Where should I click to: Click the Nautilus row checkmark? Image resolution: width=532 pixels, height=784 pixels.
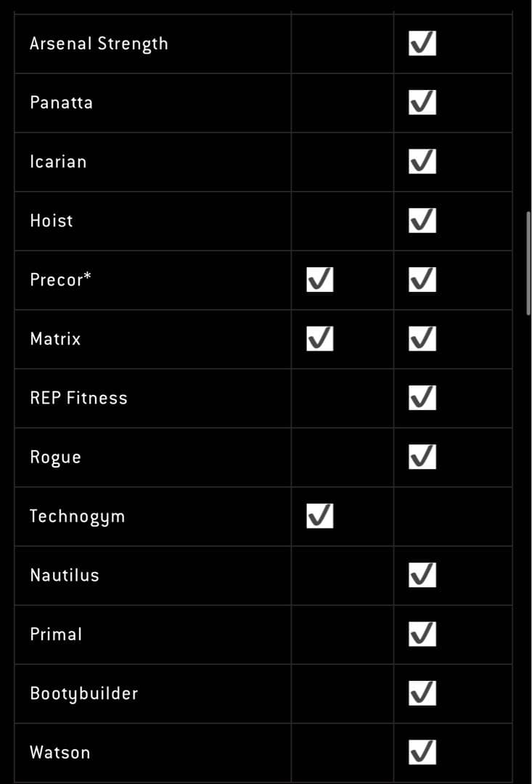click(x=422, y=575)
